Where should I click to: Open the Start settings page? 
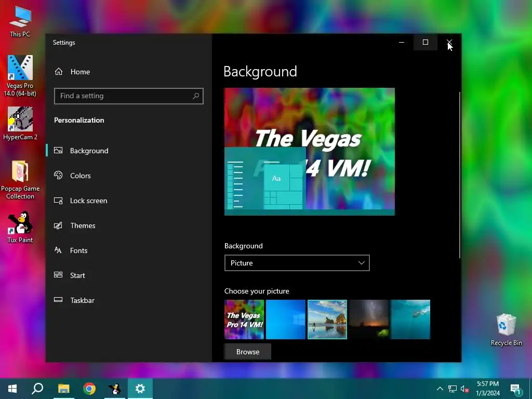[x=129, y=275]
